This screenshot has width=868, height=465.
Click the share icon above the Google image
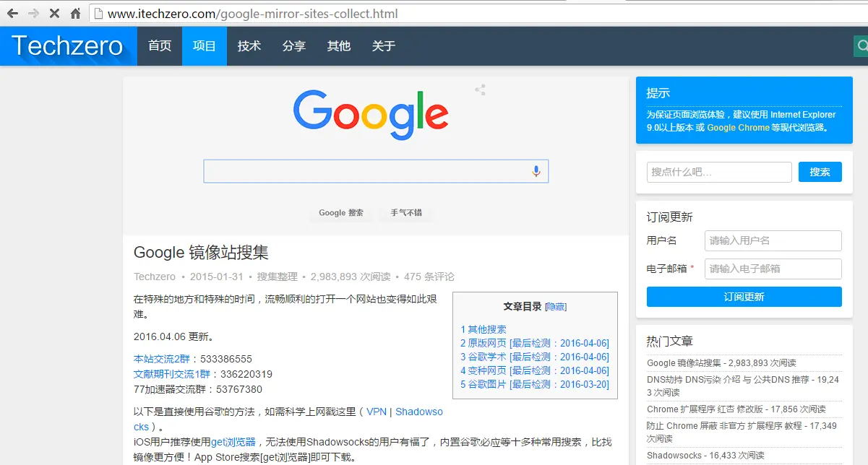coord(480,90)
